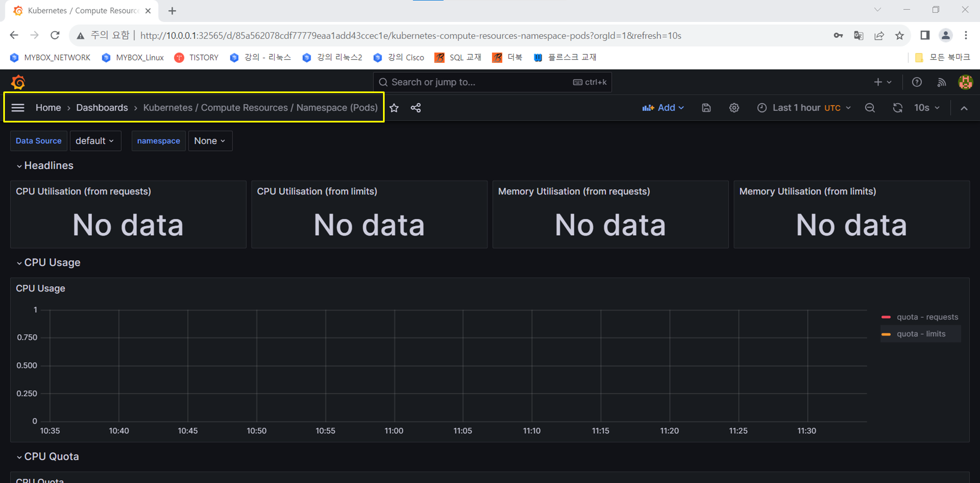
Task: Translate this page icon
Action: 859,36
